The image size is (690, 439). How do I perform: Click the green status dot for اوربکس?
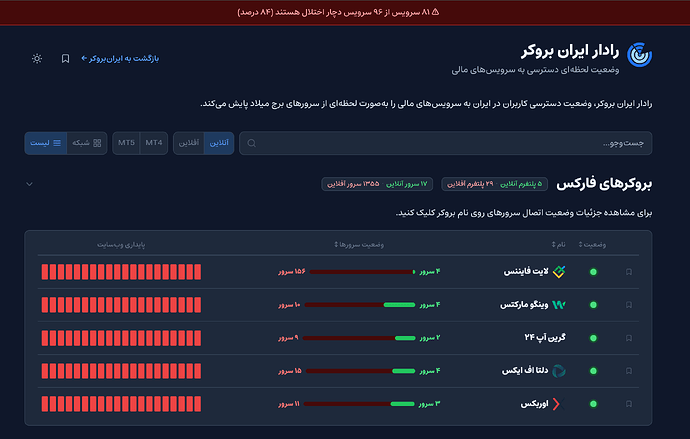(x=593, y=404)
